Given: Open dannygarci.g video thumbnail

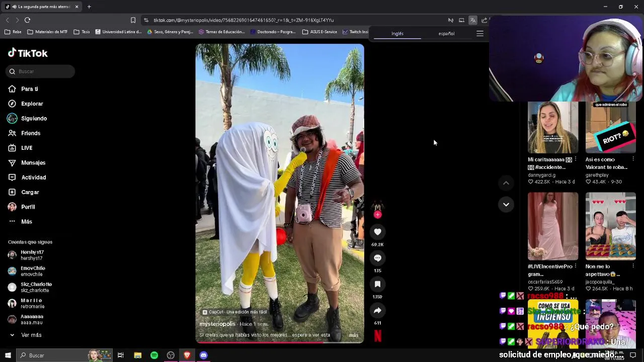Looking at the screenshot, I should tap(552, 128).
